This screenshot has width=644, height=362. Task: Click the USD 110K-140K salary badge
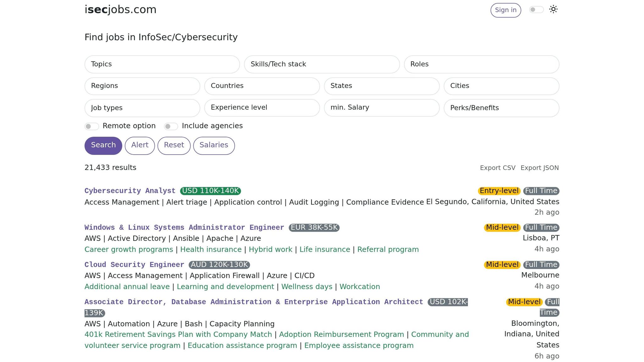(x=210, y=191)
